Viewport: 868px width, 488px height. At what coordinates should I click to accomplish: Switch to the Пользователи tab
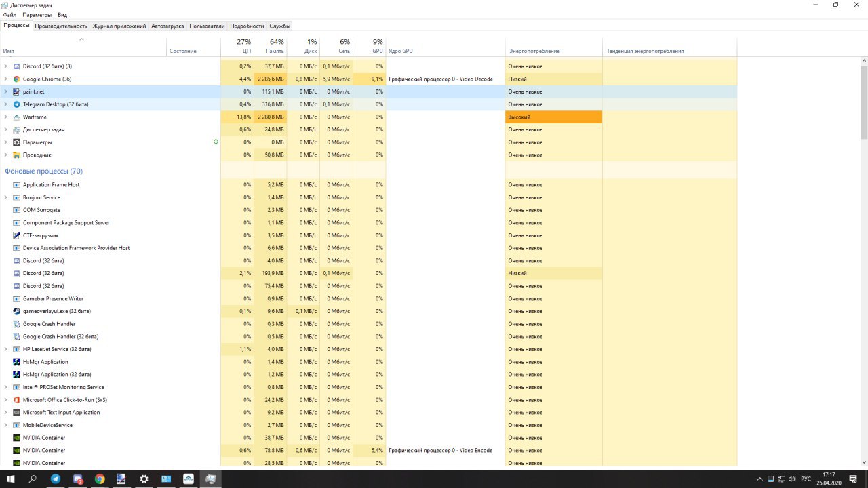[207, 26]
